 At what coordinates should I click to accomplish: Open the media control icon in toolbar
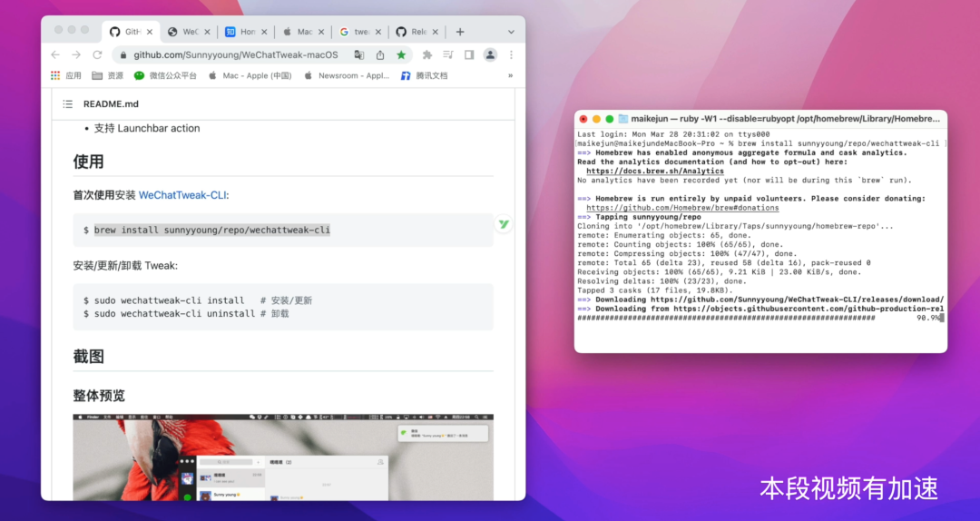click(448, 55)
